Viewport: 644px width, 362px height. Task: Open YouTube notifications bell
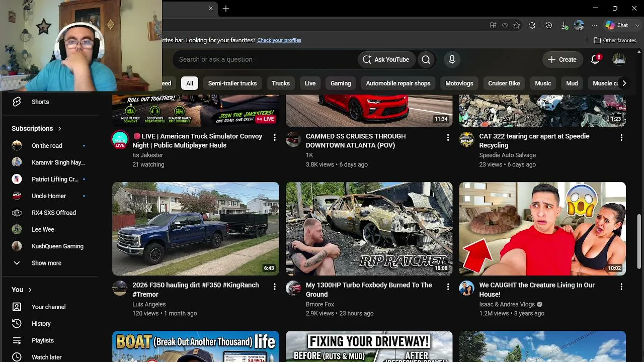[x=595, y=59]
